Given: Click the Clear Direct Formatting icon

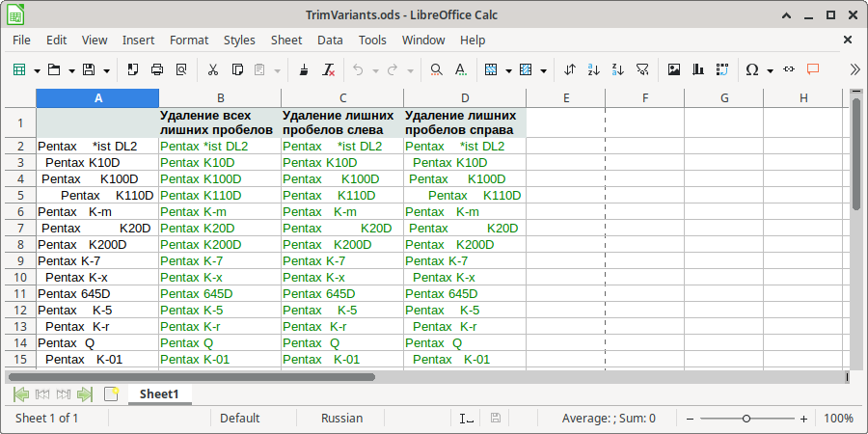Looking at the screenshot, I should 329,69.
